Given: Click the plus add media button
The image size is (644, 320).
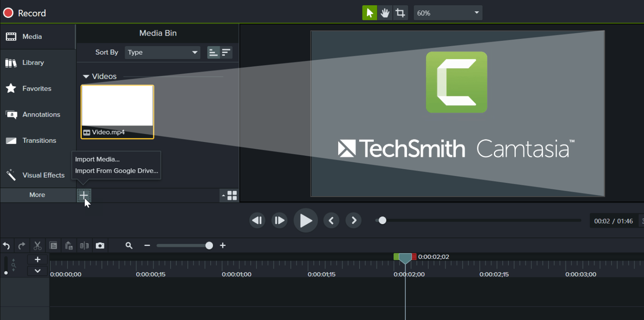Looking at the screenshot, I should (x=84, y=195).
